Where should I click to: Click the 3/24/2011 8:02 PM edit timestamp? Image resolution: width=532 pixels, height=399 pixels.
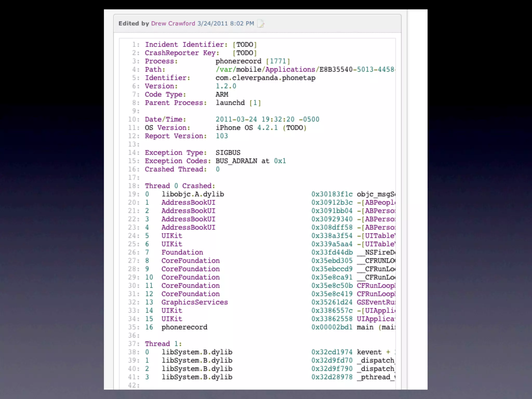coord(225,23)
